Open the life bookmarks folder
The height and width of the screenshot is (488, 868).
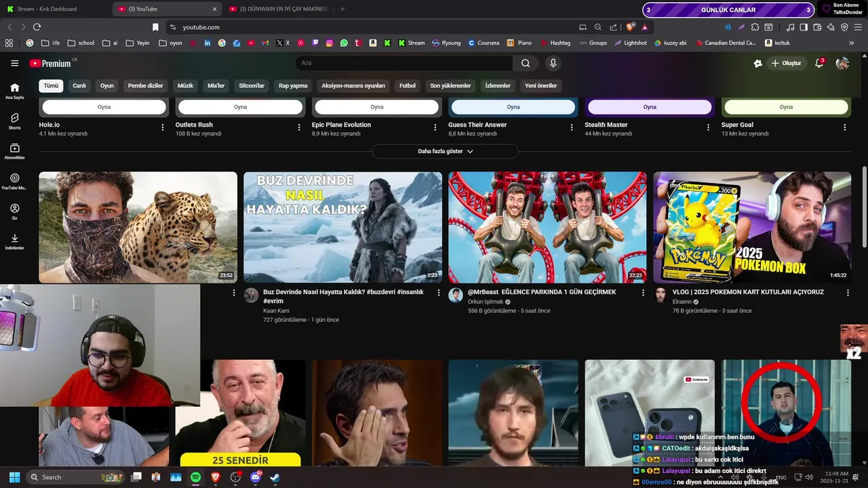click(x=50, y=43)
